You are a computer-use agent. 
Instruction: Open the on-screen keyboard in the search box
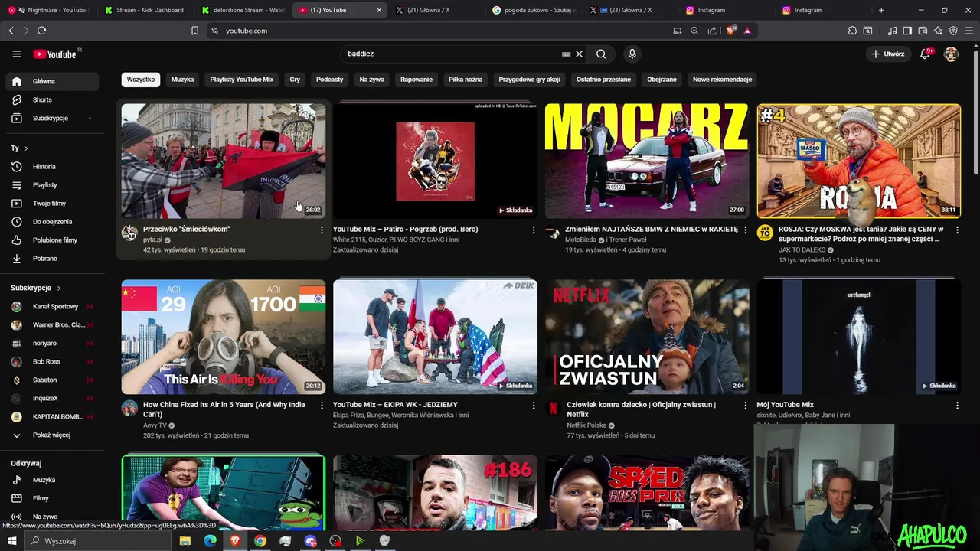[566, 54]
